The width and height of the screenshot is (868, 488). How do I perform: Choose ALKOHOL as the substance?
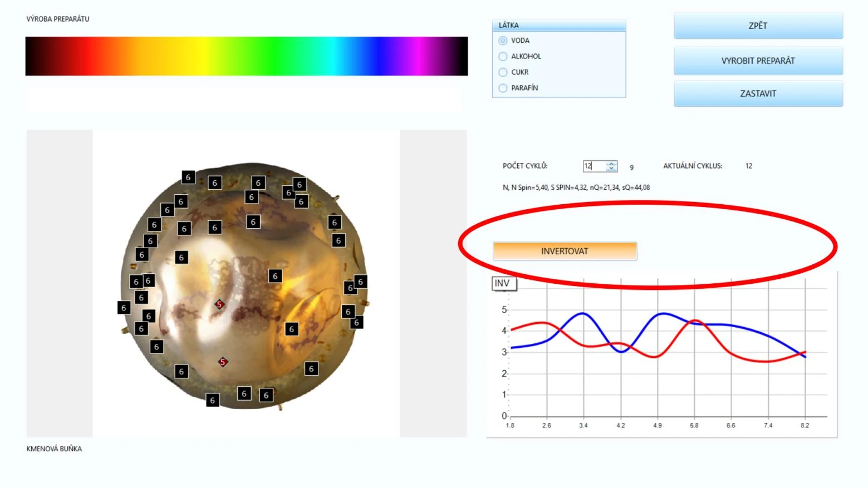(503, 56)
